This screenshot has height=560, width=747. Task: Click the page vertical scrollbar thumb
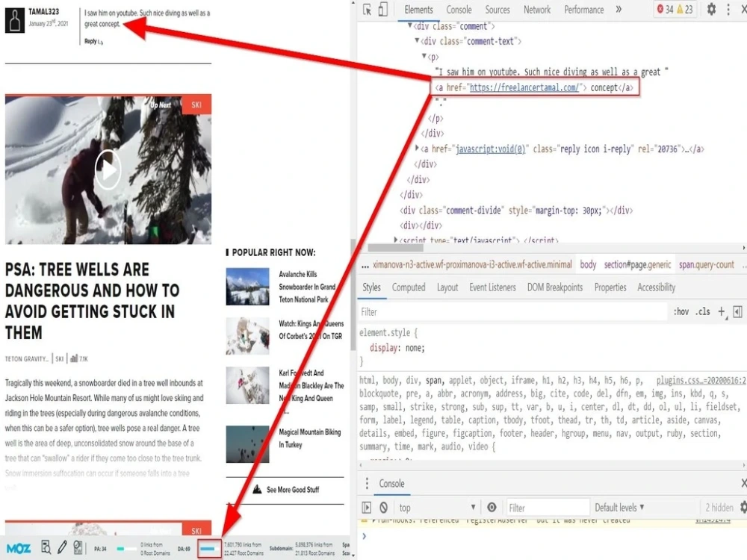pyautogui.click(x=353, y=294)
